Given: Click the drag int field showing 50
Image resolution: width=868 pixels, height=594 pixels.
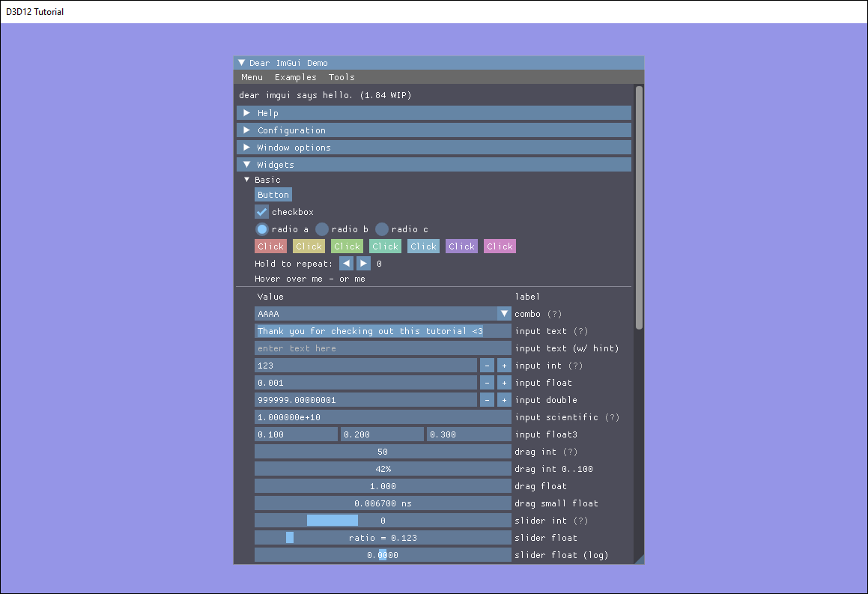Looking at the screenshot, I should point(383,452).
